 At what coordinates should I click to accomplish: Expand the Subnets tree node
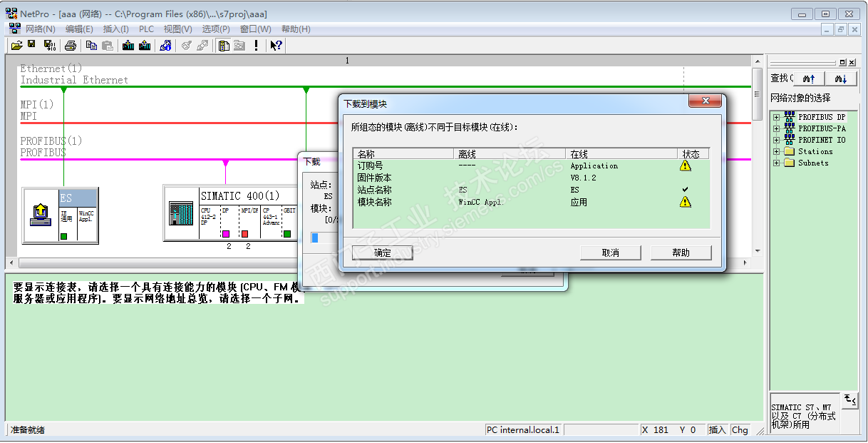click(x=776, y=163)
